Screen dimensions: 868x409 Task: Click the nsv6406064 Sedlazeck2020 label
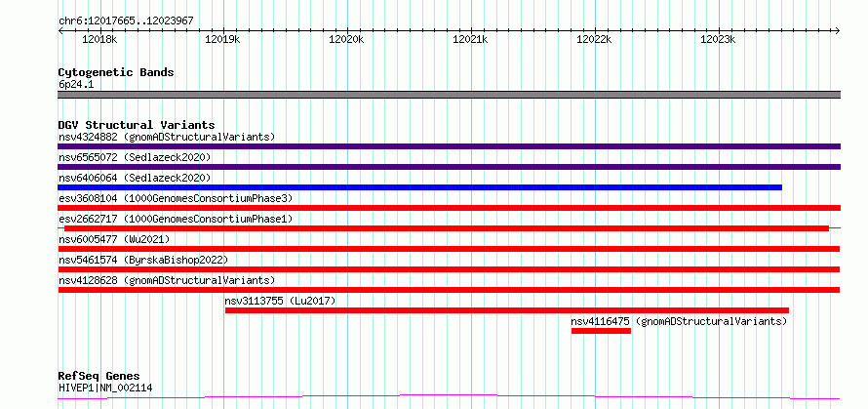[135, 178]
